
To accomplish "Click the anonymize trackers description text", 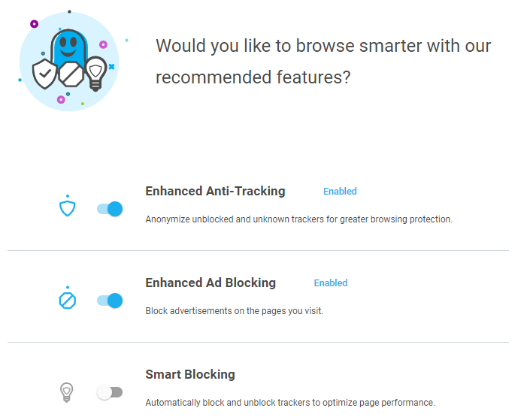I will pos(298,219).
